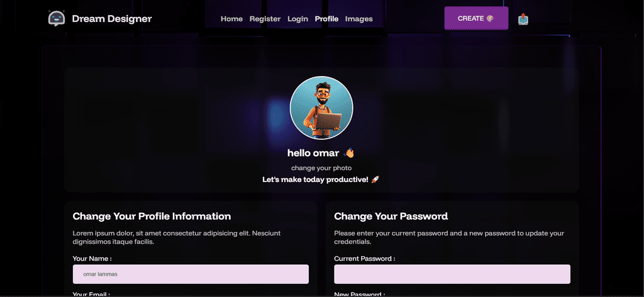Click the Dream Designer brand name

(112, 18)
